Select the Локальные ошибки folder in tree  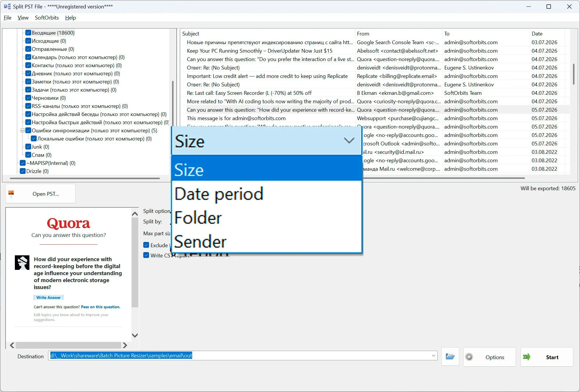coord(95,138)
